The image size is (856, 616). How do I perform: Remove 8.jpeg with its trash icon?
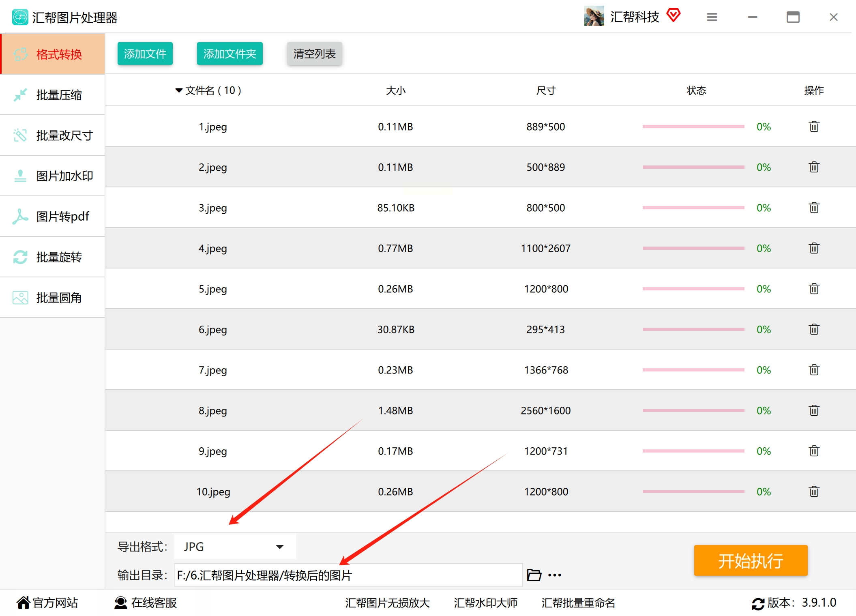click(814, 410)
